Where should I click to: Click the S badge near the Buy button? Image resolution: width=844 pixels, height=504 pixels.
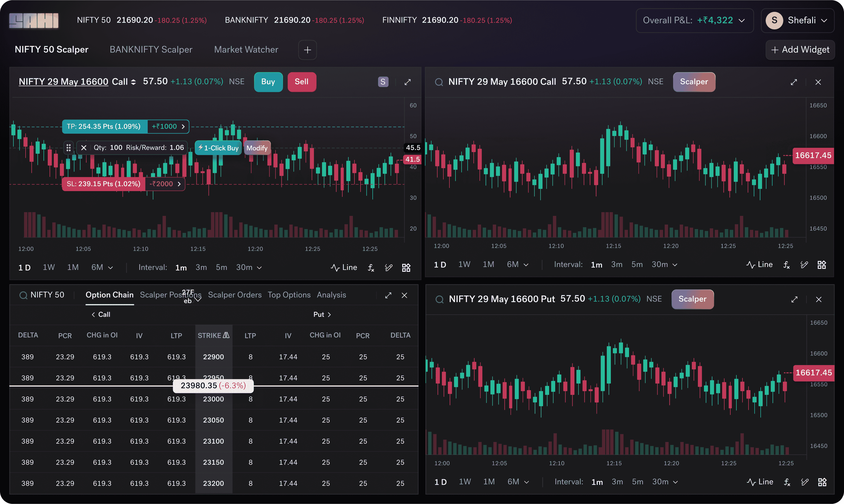point(383,82)
